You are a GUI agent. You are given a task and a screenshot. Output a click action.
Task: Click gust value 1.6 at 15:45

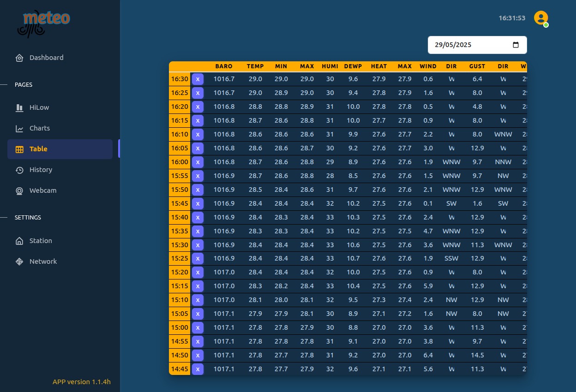click(477, 203)
